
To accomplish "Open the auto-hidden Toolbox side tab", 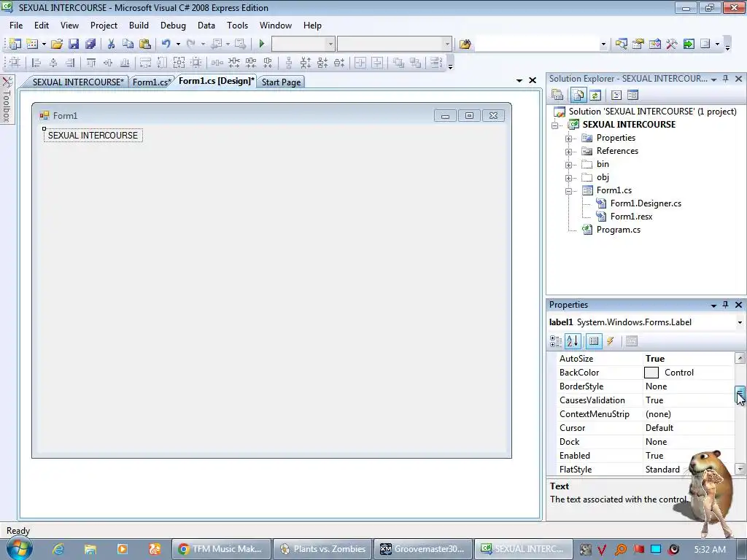I will tap(7, 100).
